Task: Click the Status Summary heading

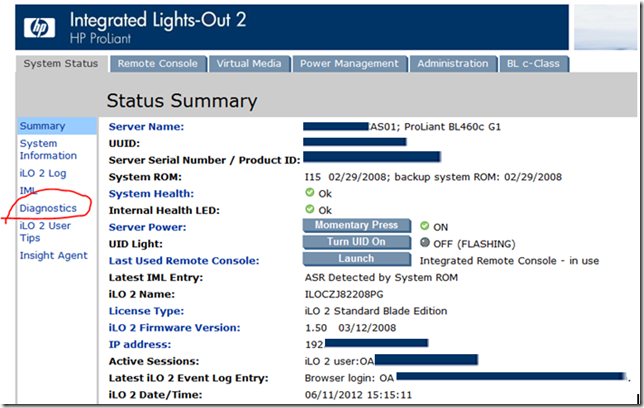Action: pos(182,101)
